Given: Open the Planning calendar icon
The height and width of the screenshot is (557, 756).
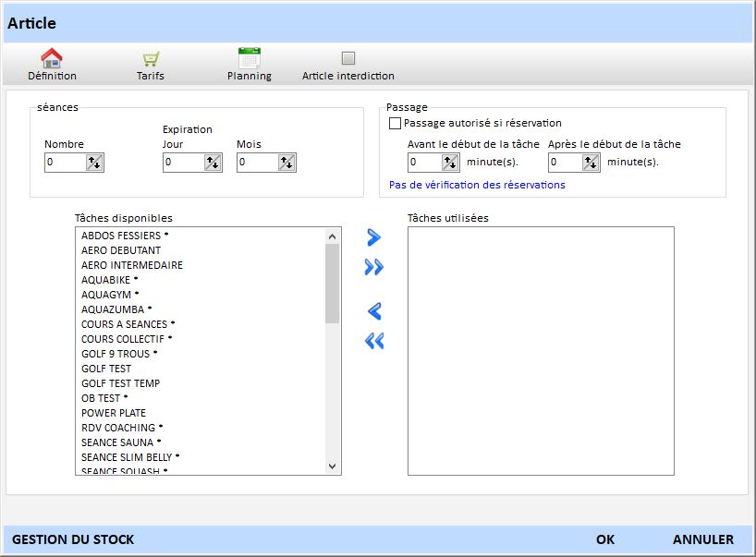Looking at the screenshot, I should point(249,59).
